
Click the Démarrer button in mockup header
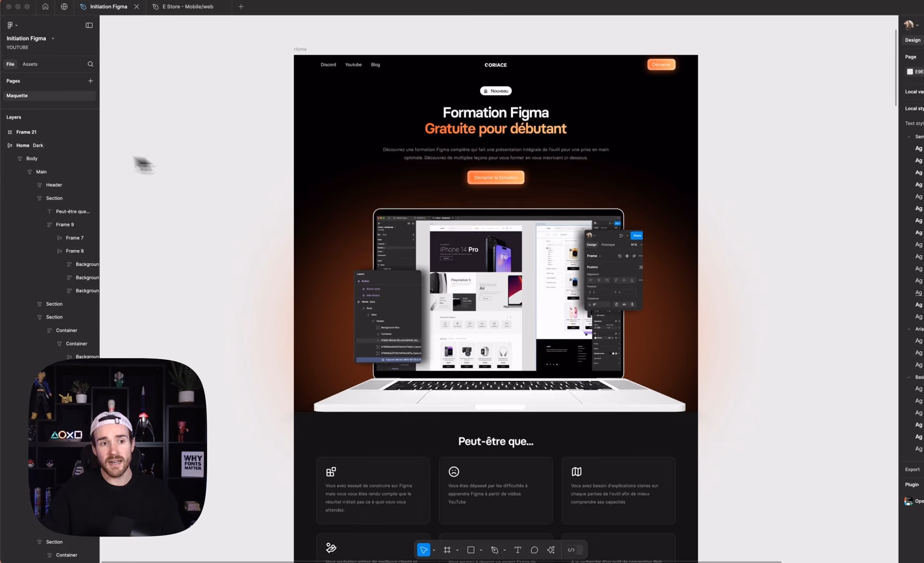tap(661, 65)
